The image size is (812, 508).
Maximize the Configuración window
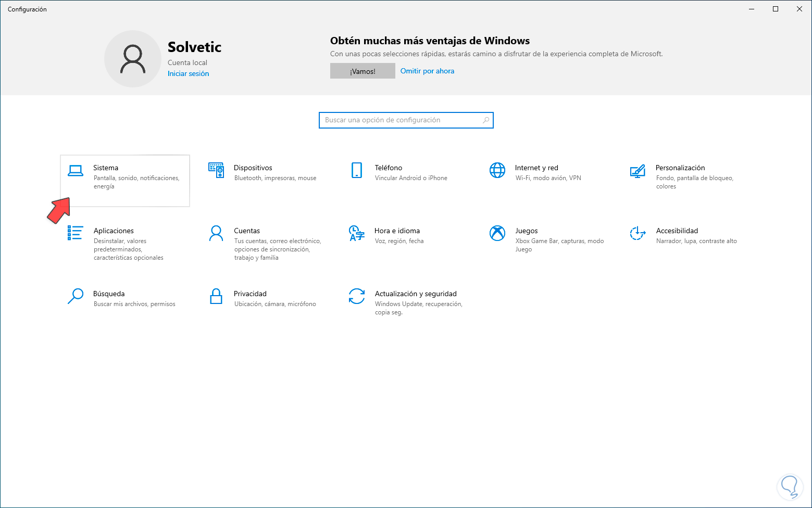pos(776,9)
